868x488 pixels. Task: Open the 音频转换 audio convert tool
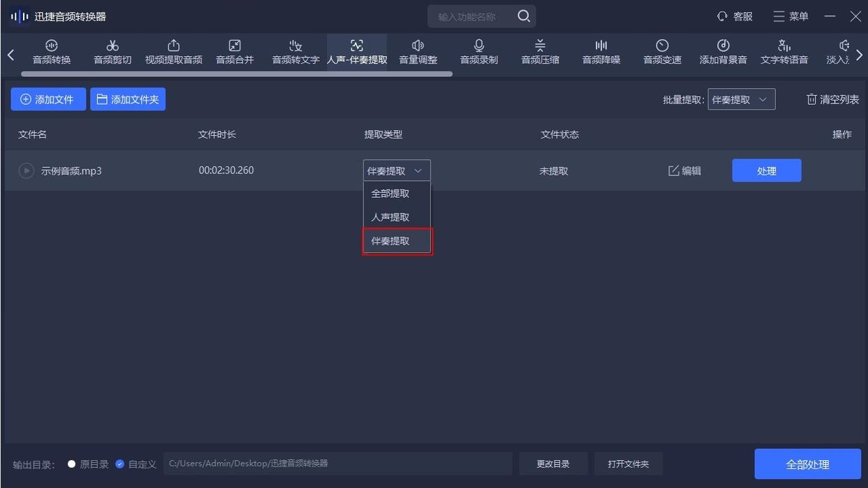pos(52,52)
